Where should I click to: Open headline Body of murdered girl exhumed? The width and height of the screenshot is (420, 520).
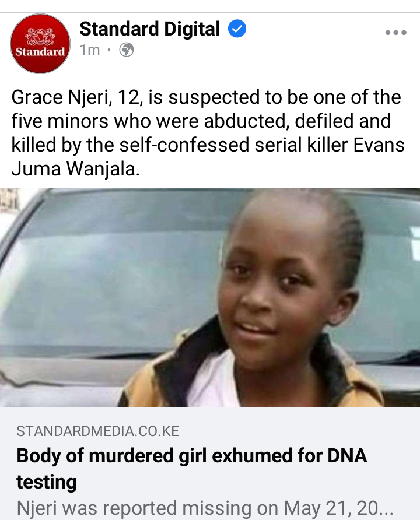(192, 456)
